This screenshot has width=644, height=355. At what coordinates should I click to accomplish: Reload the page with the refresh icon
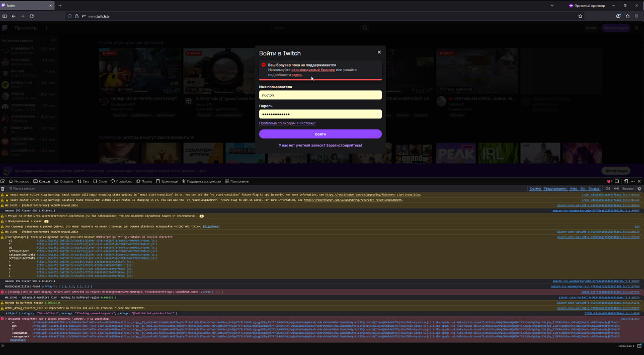coord(32,16)
